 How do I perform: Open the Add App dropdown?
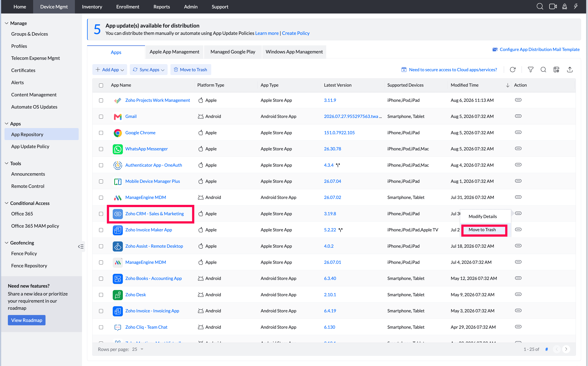[x=110, y=70]
